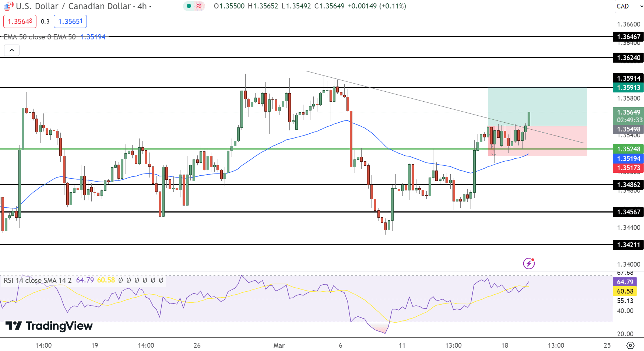Image resolution: width=644 pixels, height=351 pixels.
Task: Click the 1.34567 horizontal line price label
Action: 629,212
